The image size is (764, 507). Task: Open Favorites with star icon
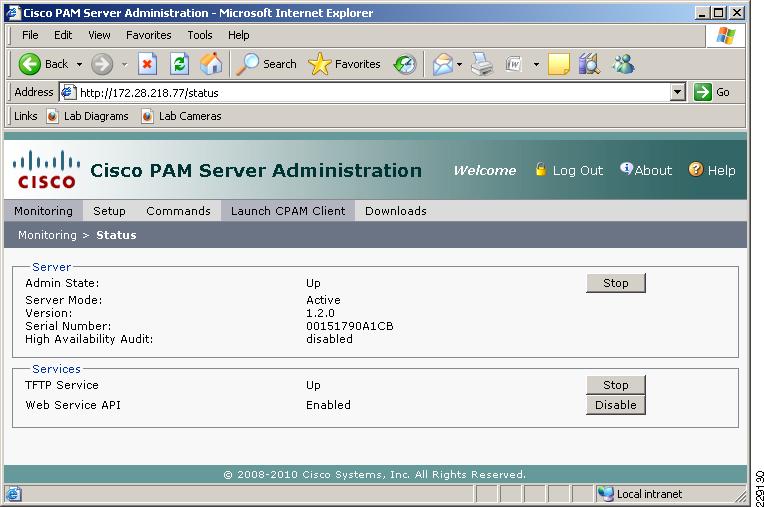320,64
